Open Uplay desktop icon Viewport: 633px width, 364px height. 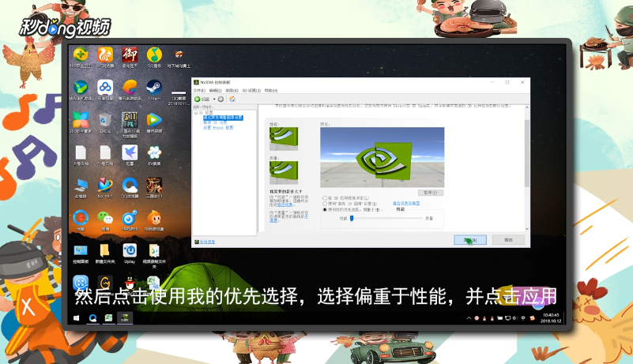pos(130,253)
